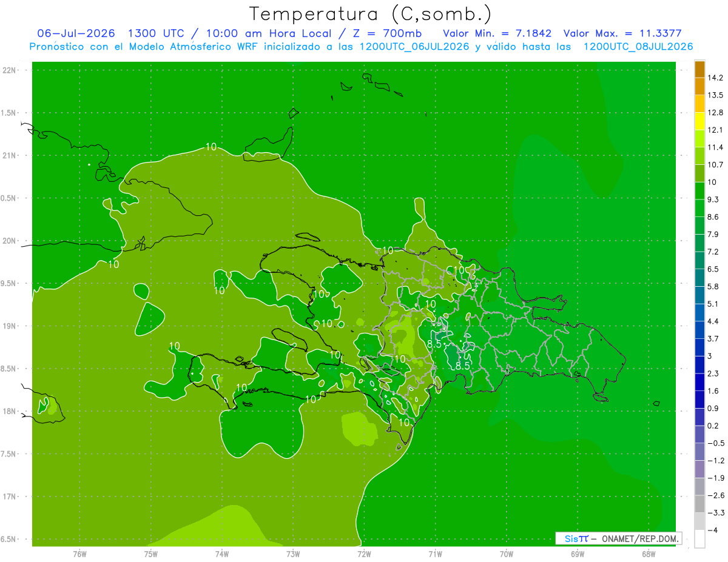Click the 17N latitude label
Image resolution: width=728 pixels, height=562 pixels.
(x=10, y=497)
